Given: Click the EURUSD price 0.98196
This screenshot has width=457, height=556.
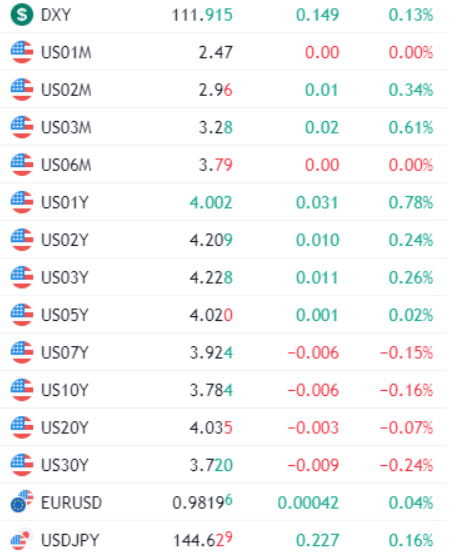Looking at the screenshot, I should (x=202, y=502).
